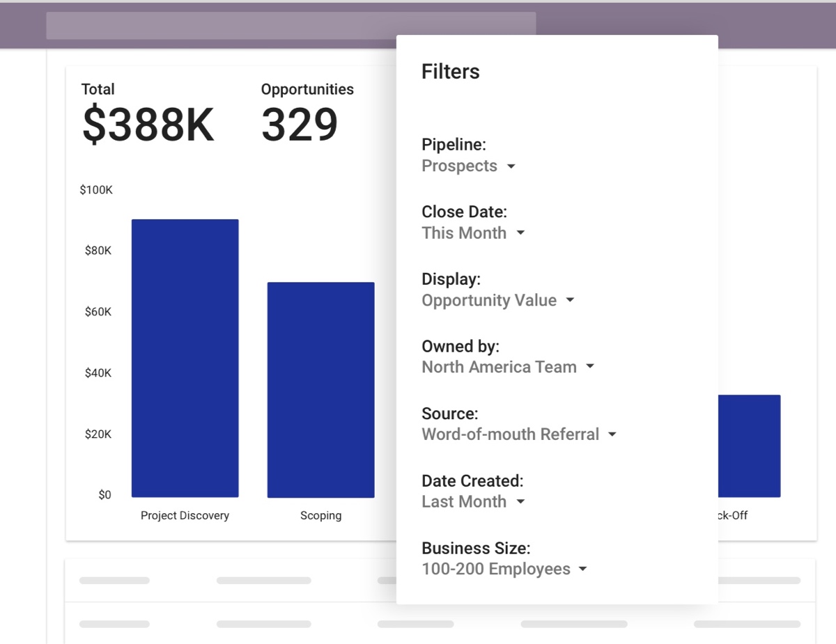
Task: Open the Display Opportunity Value dropdown
Action: (x=498, y=301)
